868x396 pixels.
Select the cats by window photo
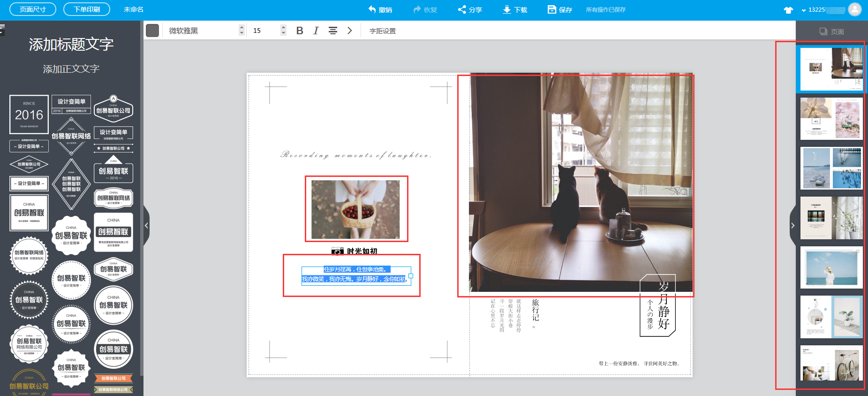581,182
